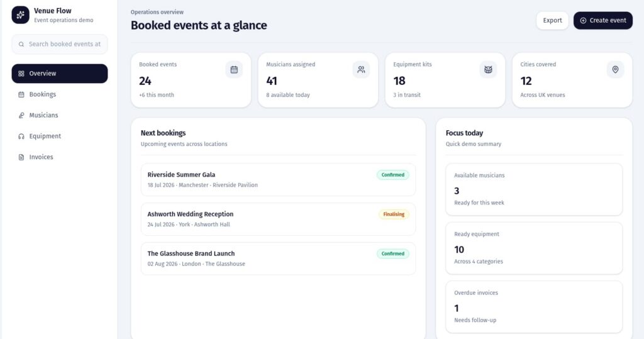Open the Overdue invoices summary card

click(x=534, y=306)
